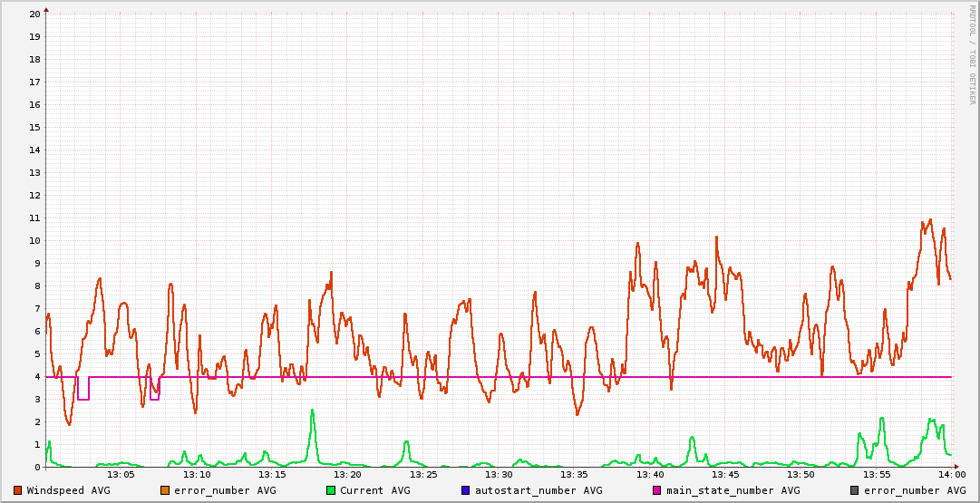Click the 14:00 time axis label
The height and width of the screenshot is (503, 980).
tap(951, 475)
